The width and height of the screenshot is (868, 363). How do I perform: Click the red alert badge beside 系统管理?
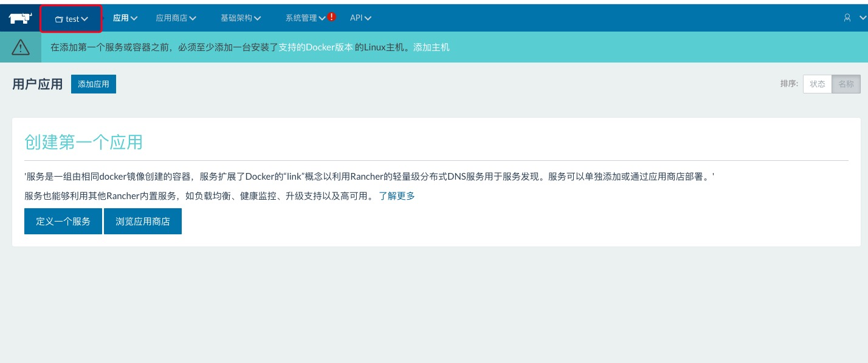[x=331, y=16]
